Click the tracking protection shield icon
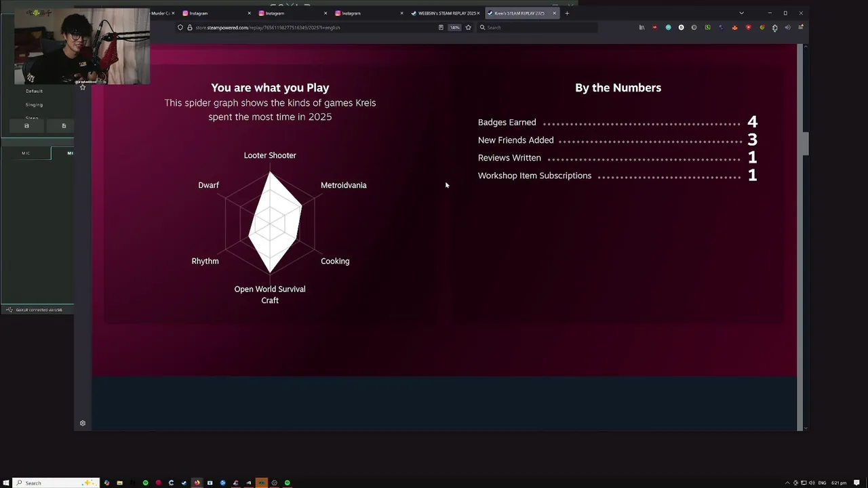Screen dimensions: 868x488 [x=180, y=28]
